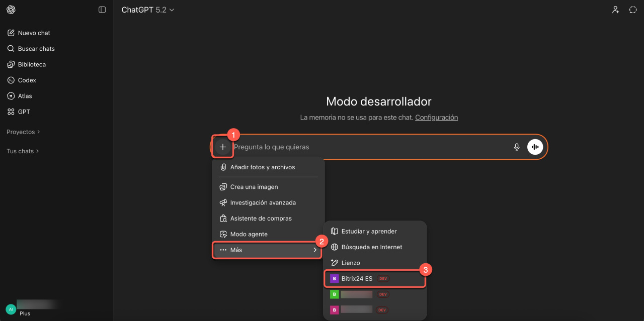Viewport: 644px width, 321px height.
Task: Open the temporary chat icon
Action: pyautogui.click(x=633, y=10)
